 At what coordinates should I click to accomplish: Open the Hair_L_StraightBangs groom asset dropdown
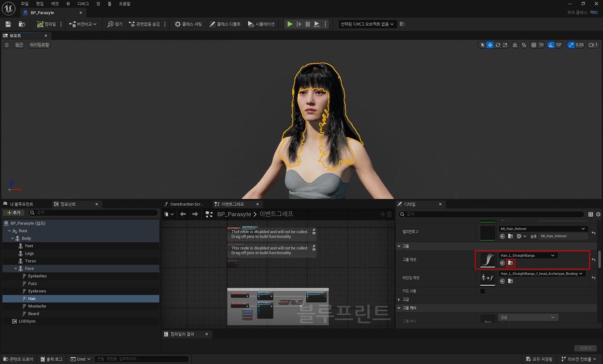tap(528, 255)
